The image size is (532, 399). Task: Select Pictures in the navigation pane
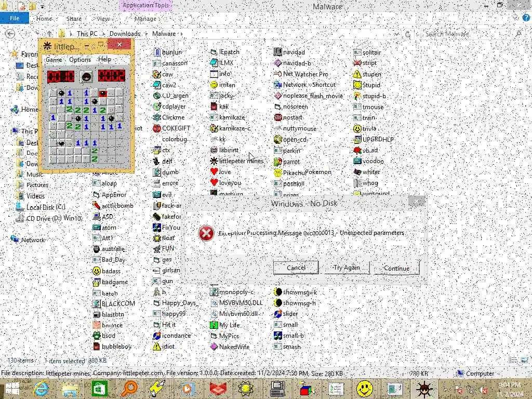[x=32, y=185]
